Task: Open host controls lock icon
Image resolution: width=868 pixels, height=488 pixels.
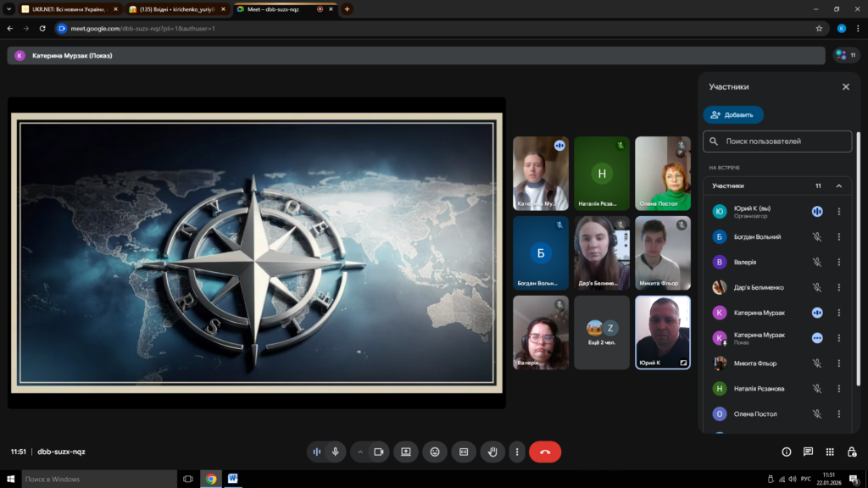Action: [x=851, y=452]
